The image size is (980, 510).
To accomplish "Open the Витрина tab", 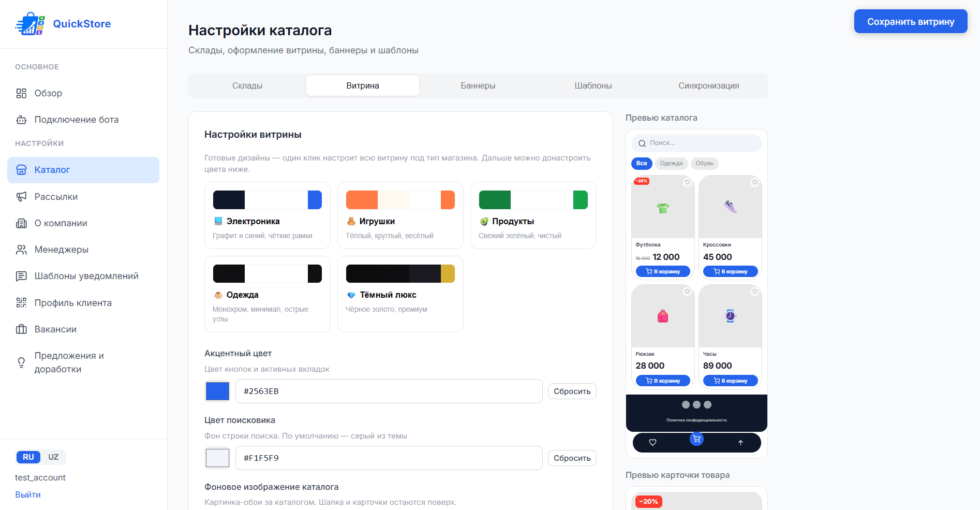I will [x=363, y=86].
